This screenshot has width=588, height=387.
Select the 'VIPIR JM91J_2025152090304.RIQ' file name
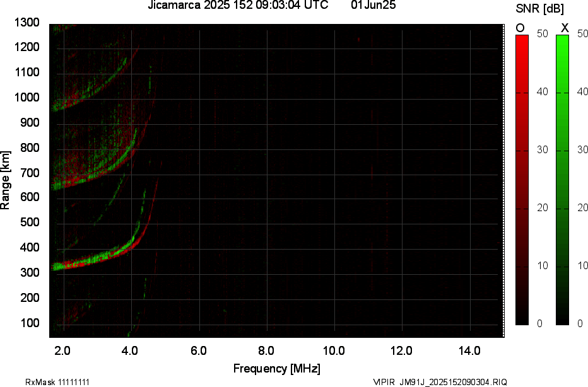440,382
